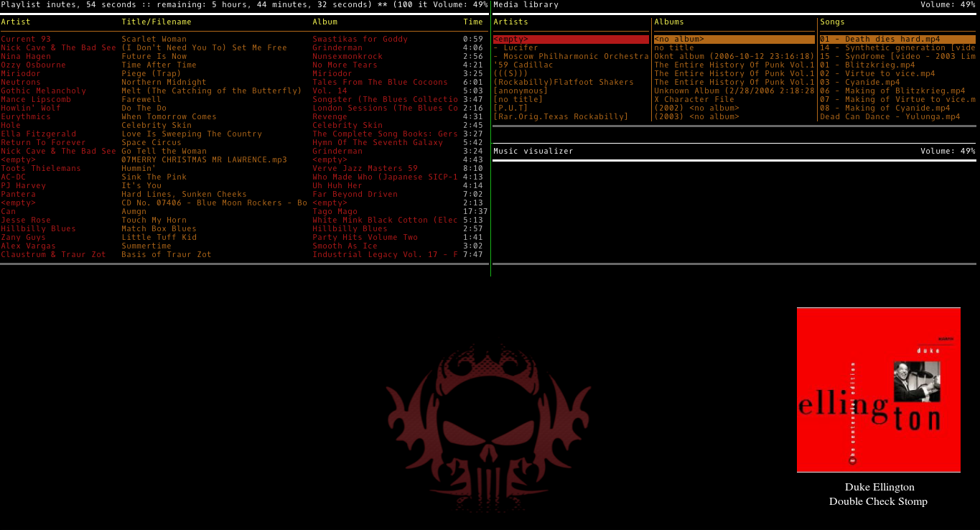This screenshot has width=980, height=530.
Task: Click the album 'Nunsexmonkrock'
Action: click(347, 57)
